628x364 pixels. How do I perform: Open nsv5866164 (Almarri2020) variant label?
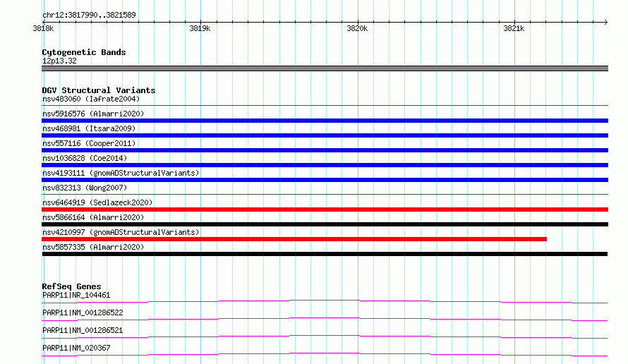93,217
